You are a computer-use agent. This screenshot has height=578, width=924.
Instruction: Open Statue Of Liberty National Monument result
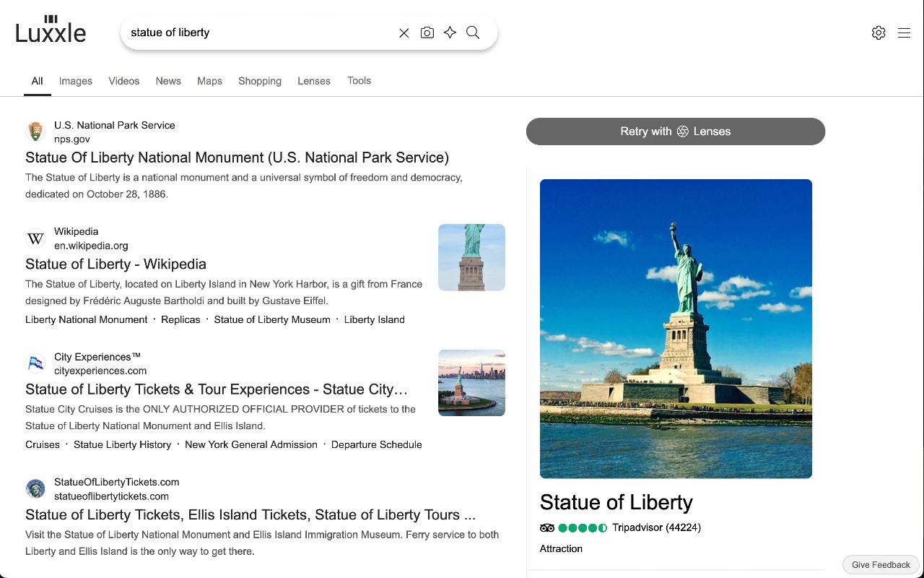click(x=237, y=158)
